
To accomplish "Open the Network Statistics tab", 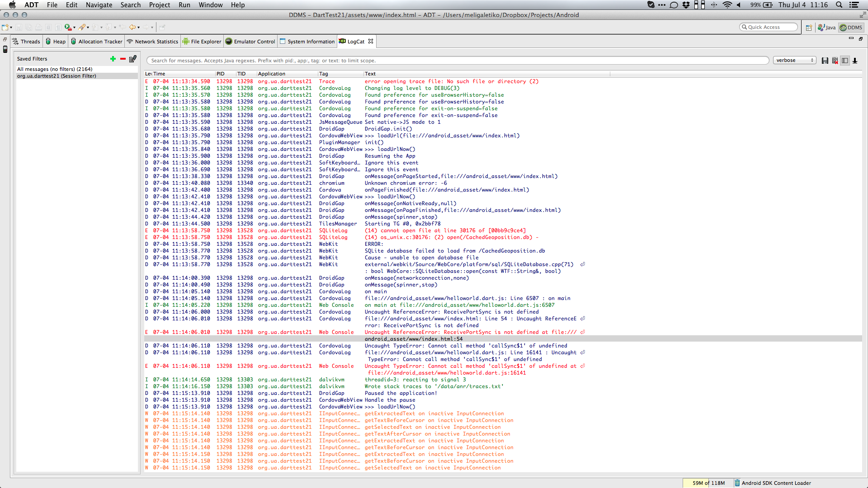I will tap(152, 42).
